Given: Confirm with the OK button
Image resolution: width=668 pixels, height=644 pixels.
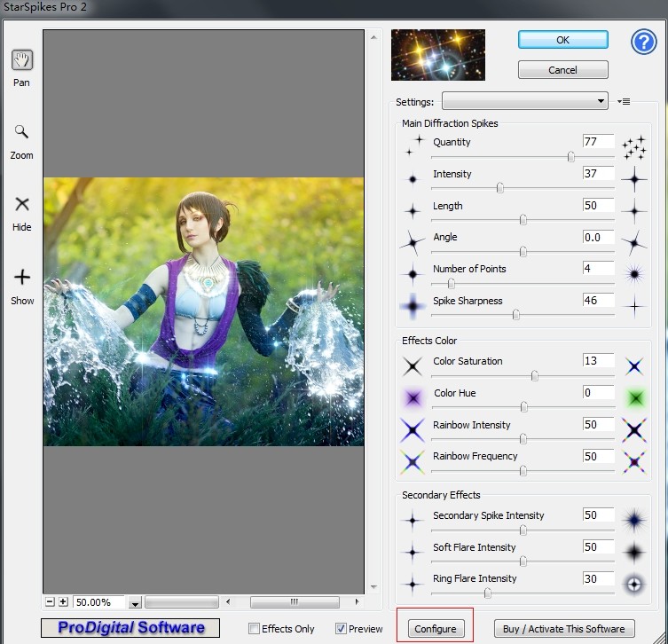Looking at the screenshot, I should click(562, 40).
